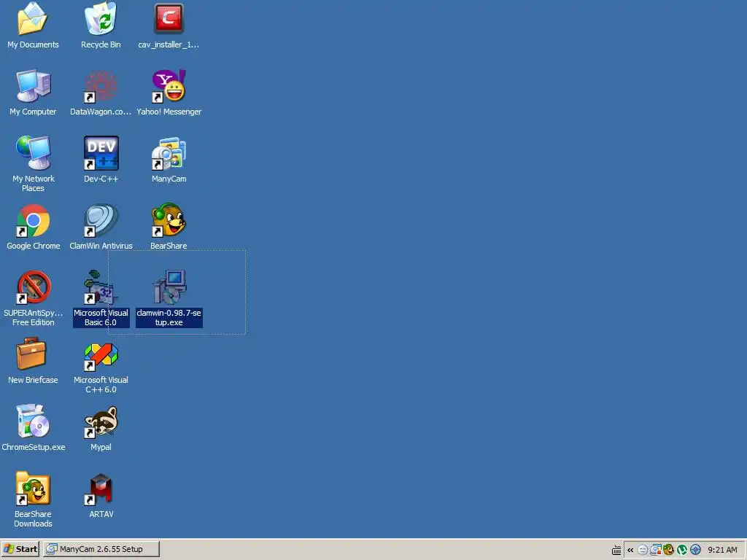Viewport: 747px width, 560px height.
Task: Click the green uTorrent tray icon
Action: [x=682, y=550]
